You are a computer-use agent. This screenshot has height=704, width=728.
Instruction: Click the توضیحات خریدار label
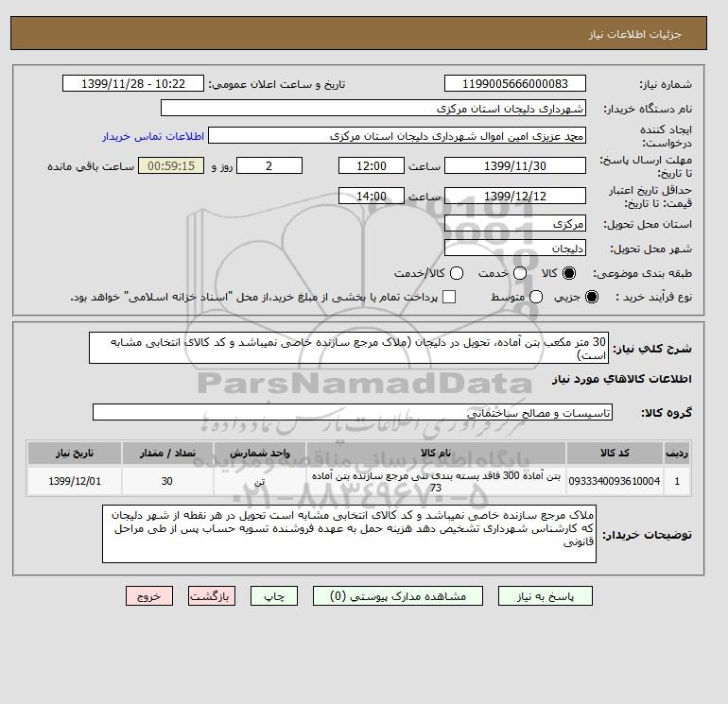[648, 535]
